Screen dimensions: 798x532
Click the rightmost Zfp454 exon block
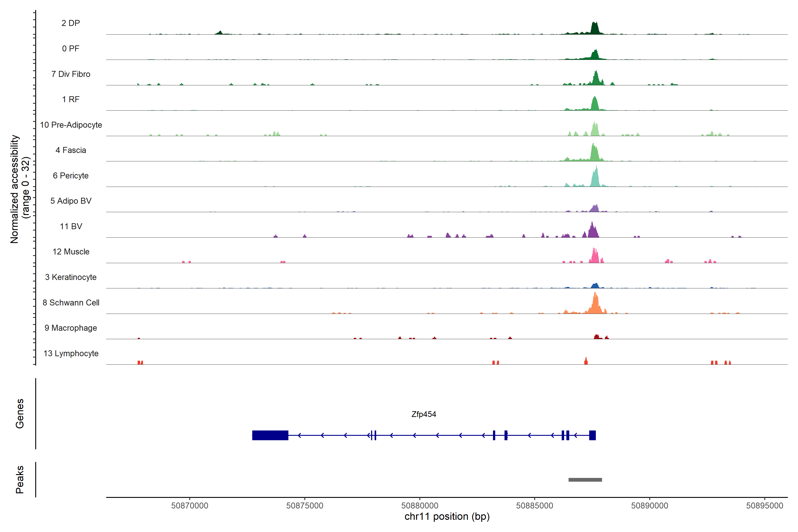pyautogui.click(x=592, y=435)
